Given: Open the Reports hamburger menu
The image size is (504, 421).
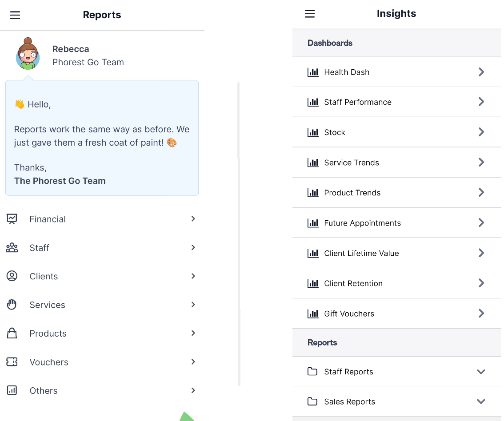Looking at the screenshot, I should pyautogui.click(x=15, y=15).
